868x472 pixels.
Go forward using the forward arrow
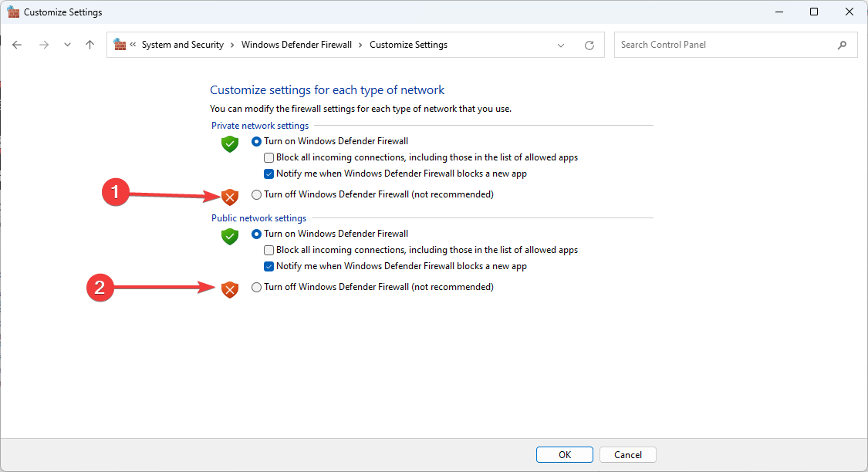[44, 45]
